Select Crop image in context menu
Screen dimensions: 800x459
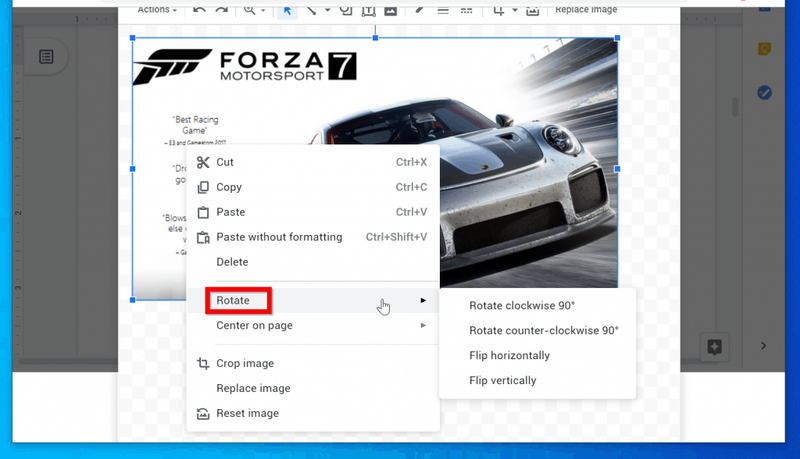(x=313, y=363)
